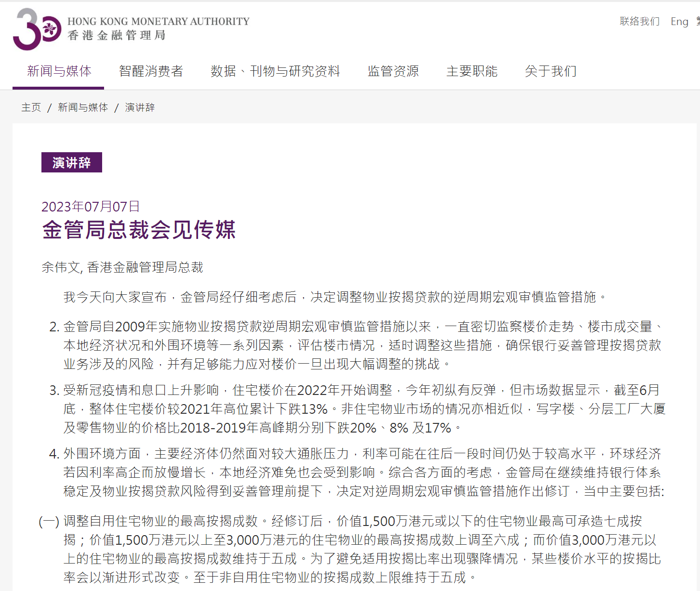This screenshot has width=700, height=591.
Task: Click paragraph 2 starting with 金管局自2009年
Action: tap(361, 345)
